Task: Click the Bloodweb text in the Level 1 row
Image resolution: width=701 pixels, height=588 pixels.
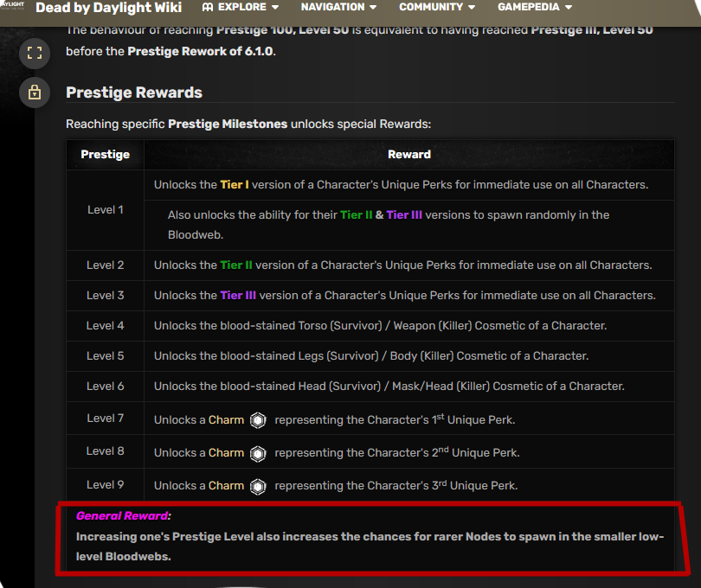Action: (x=196, y=235)
